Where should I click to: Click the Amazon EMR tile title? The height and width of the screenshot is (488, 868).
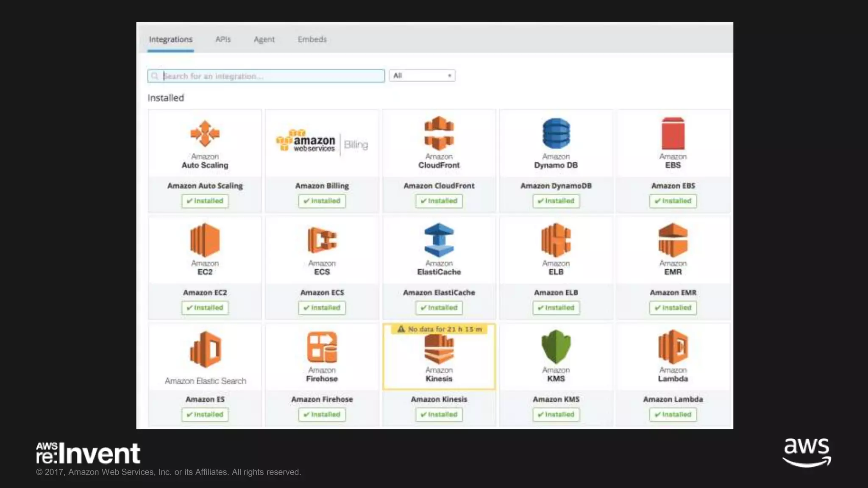(673, 292)
